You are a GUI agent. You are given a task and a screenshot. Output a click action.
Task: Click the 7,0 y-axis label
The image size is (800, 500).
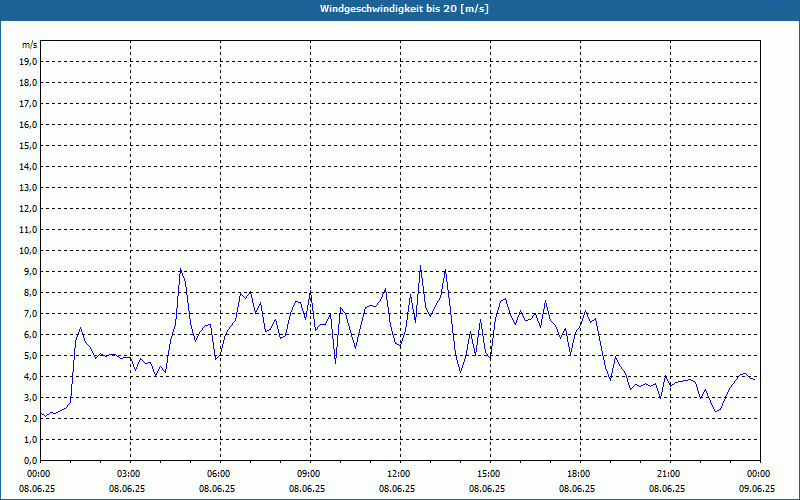coord(31,314)
